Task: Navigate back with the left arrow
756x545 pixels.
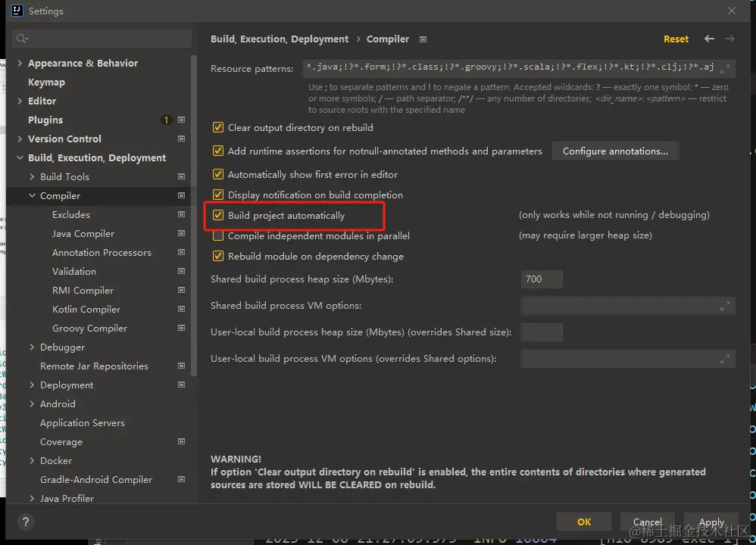Action: coord(709,39)
